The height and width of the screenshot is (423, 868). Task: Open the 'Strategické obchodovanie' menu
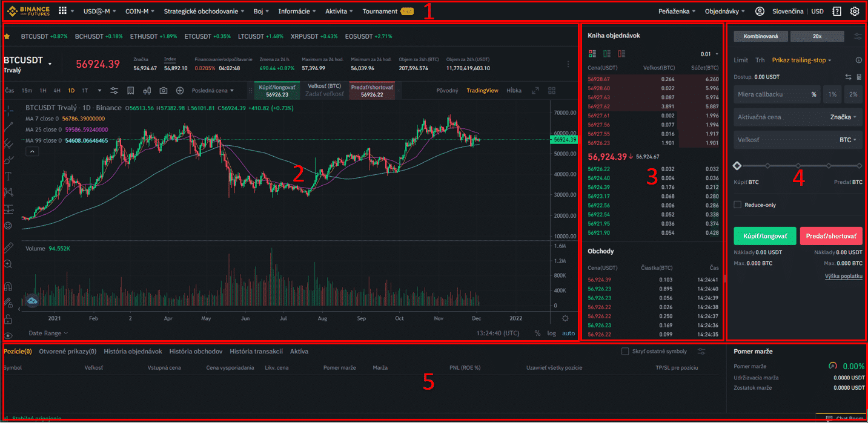click(204, 11)
